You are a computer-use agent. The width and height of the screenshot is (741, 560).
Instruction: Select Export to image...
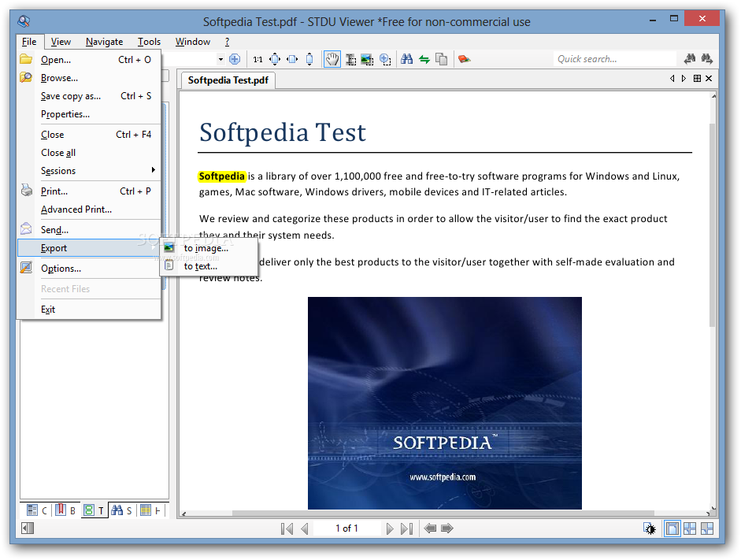[209, 248]
